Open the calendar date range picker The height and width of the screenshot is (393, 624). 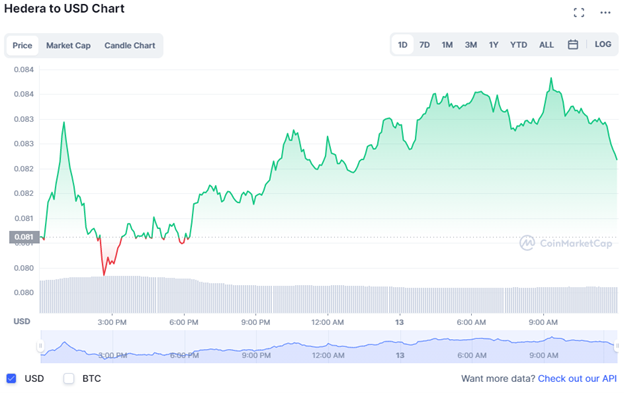[573, 45]
